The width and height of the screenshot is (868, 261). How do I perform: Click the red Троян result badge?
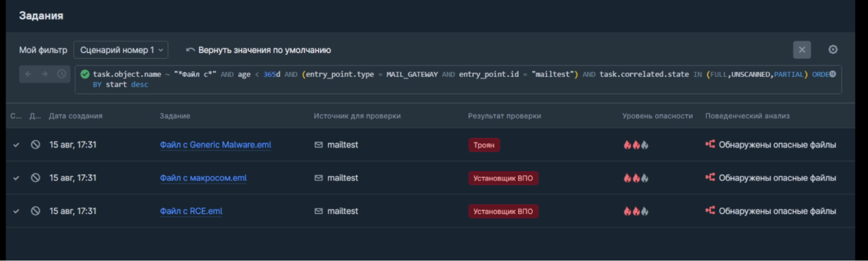point(484,145)
